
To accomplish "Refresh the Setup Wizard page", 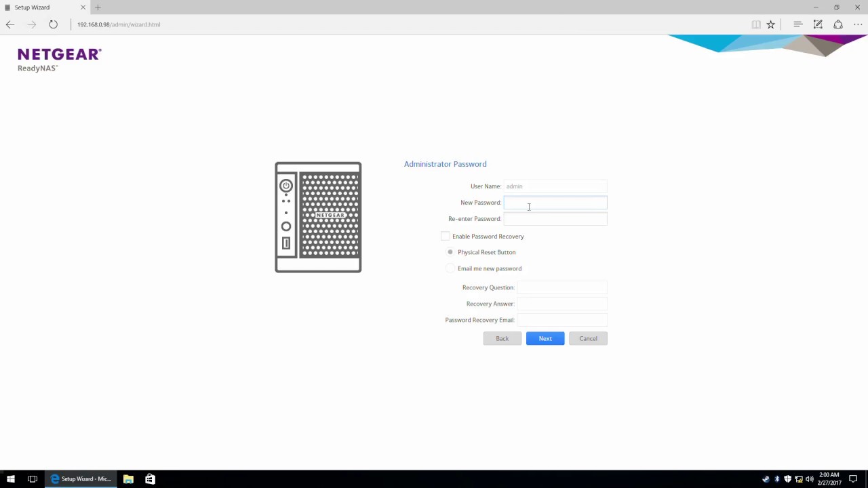I will (x=53, y=24).
